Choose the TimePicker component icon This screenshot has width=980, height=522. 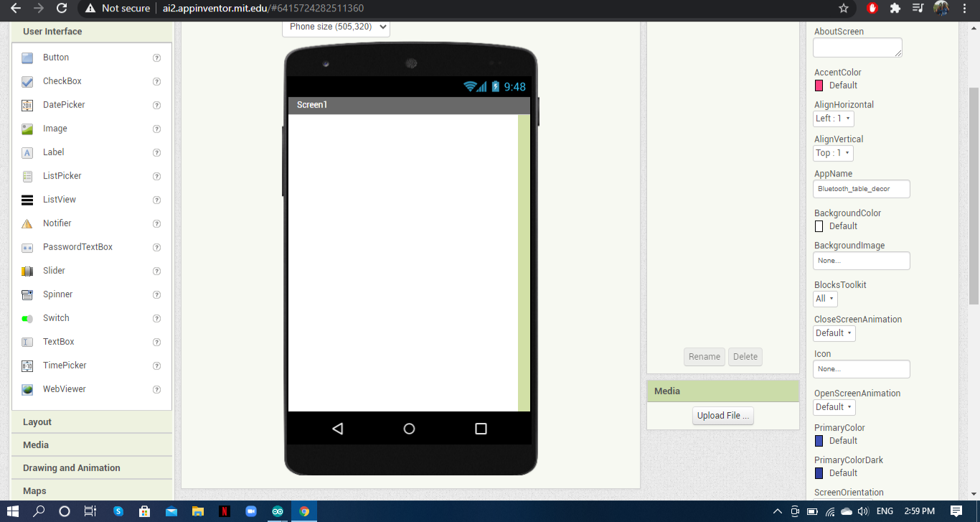(27, 366)
